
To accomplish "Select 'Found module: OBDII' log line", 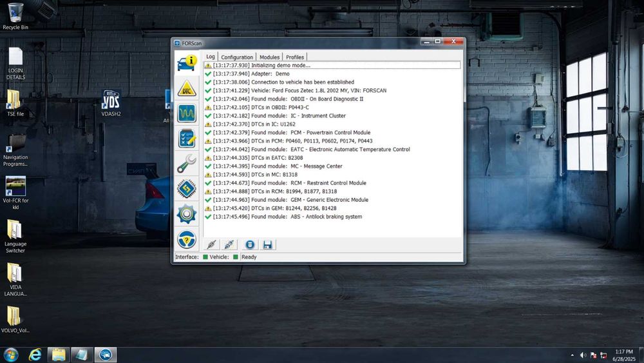I will (332, 99).
